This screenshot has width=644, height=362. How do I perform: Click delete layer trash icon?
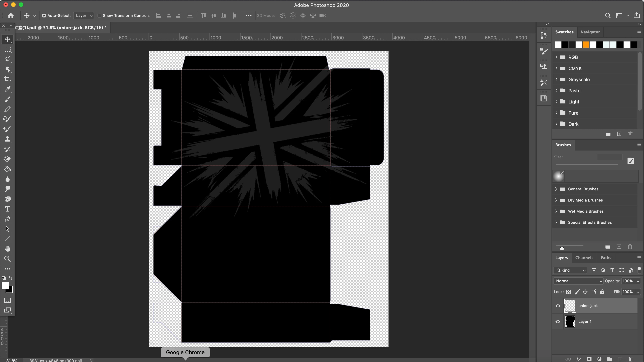[630, 359]
